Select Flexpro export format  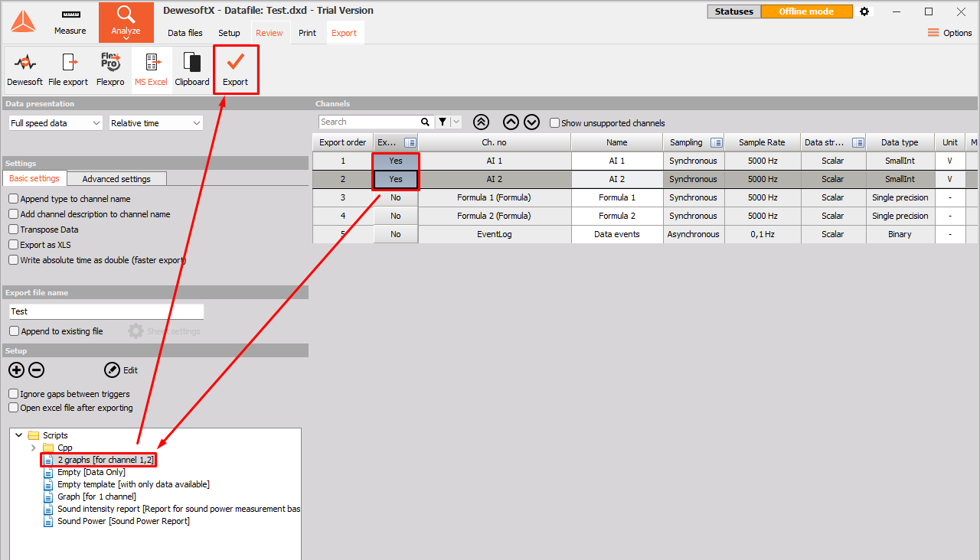click(x=110, y=70)
